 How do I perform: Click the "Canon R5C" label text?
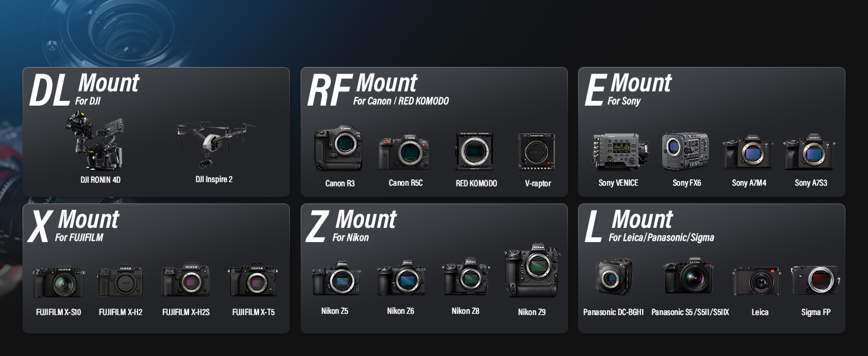[406, 183]
